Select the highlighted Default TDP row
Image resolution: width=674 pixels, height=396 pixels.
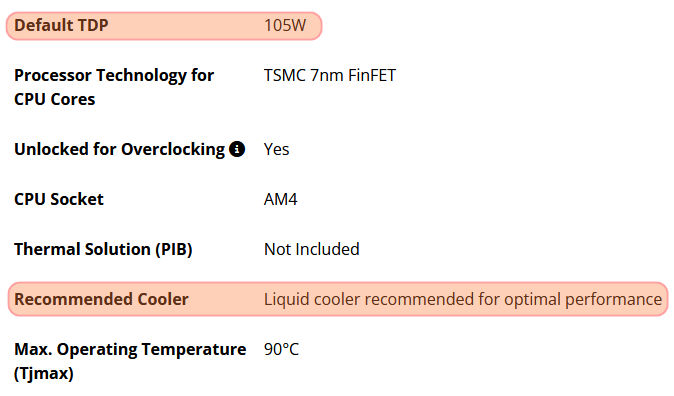pos(164,26)
